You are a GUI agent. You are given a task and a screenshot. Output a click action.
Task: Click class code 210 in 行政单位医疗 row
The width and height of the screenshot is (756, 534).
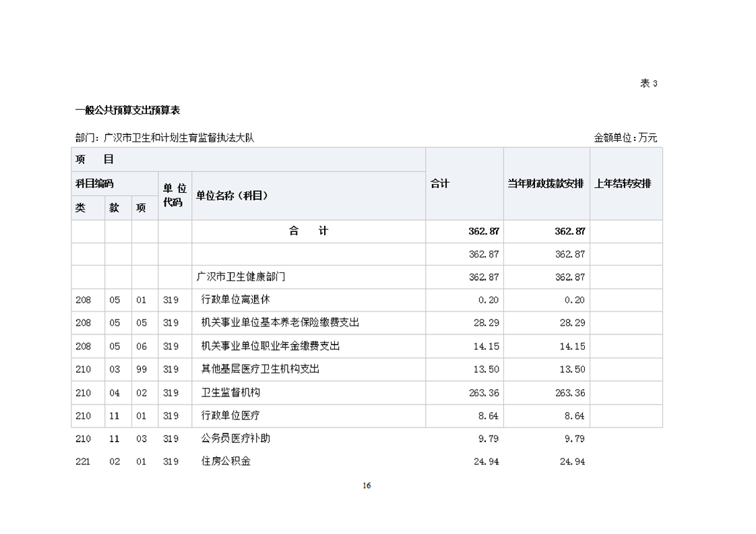pyautogui.click(x=83, y=416)
